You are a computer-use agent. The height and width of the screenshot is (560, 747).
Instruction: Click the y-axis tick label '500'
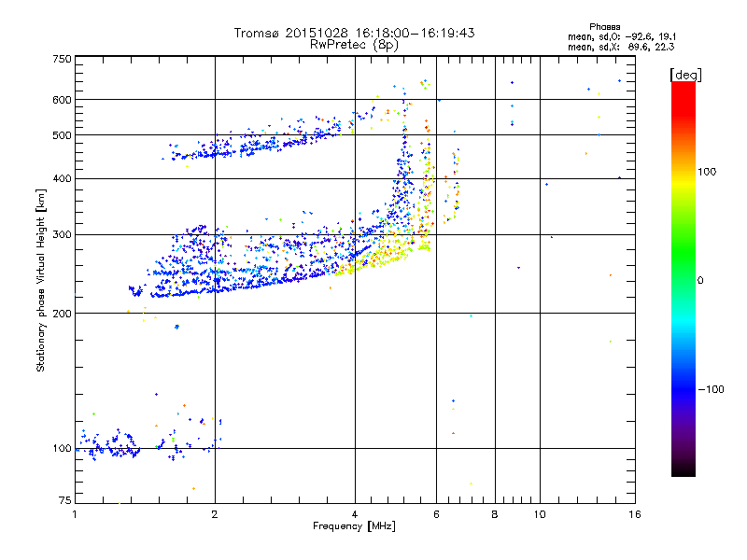pyautogui.click(x=62, y=135)
